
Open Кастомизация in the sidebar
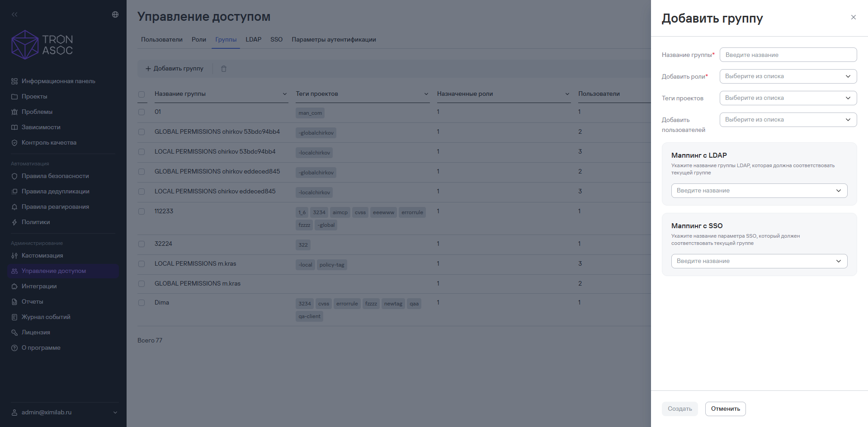42,256
